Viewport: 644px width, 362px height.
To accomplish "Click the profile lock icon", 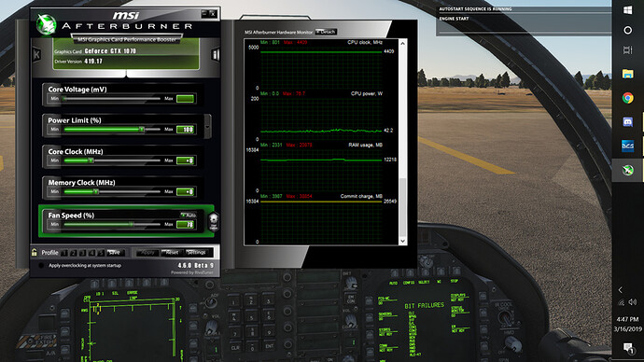I will tap(35, 253).
